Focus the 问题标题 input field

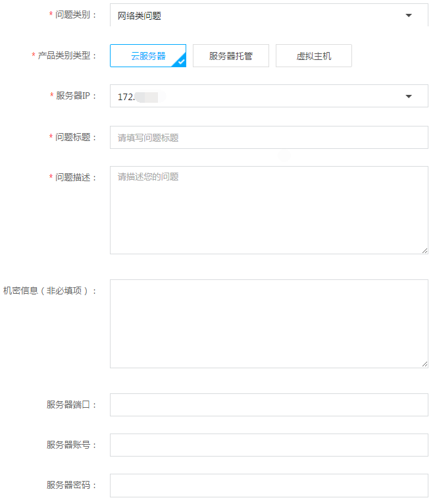point(269,138)
